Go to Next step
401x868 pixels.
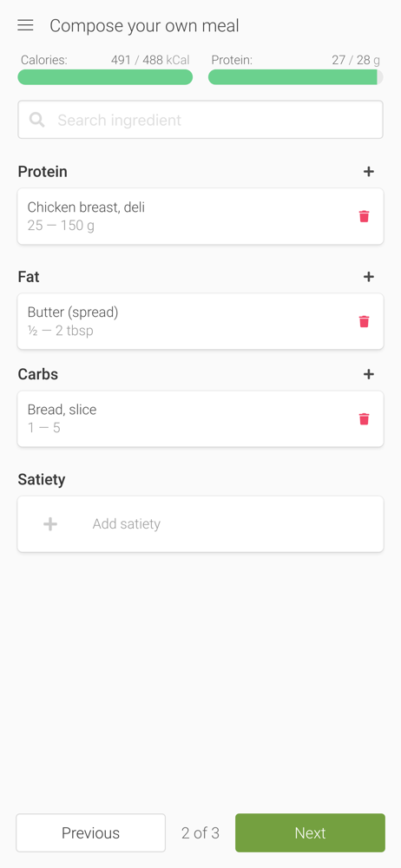pyautogui.click(x=310, y=832)
